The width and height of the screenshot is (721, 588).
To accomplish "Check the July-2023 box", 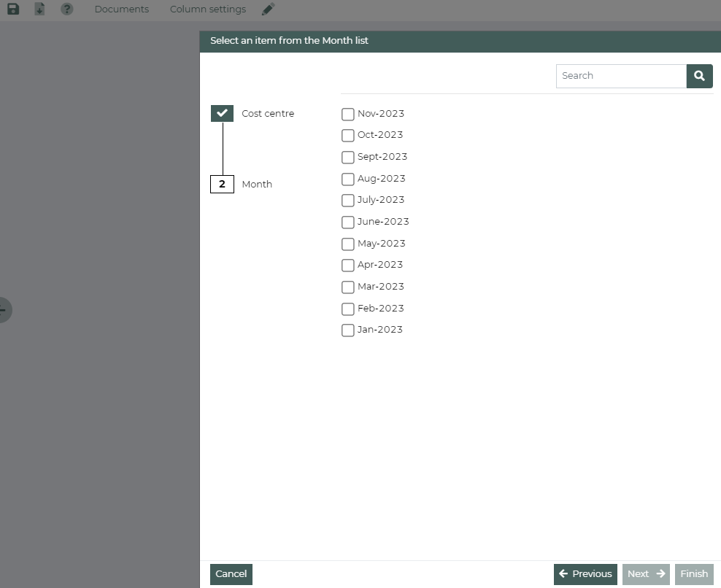I will [347, 201].
